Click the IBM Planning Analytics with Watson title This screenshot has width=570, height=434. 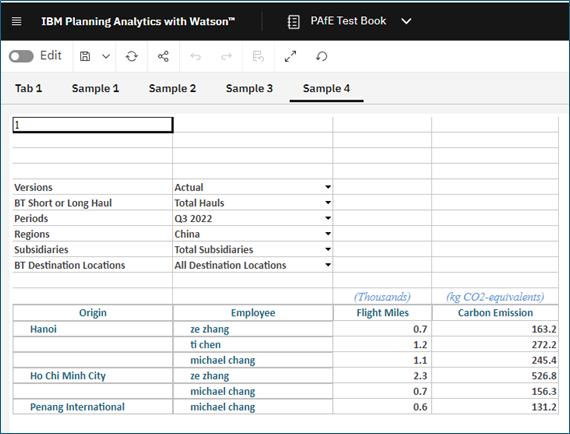[x=138, y=21]
